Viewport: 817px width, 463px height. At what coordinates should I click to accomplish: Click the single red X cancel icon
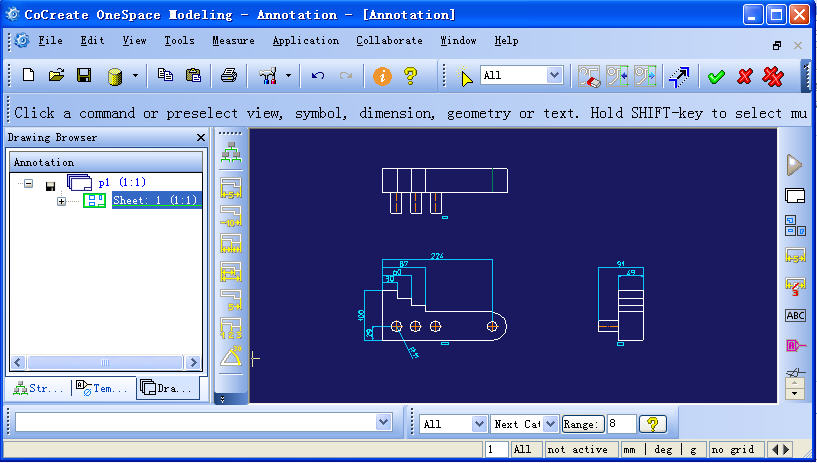pyautogui.click(x=745, y=77)
